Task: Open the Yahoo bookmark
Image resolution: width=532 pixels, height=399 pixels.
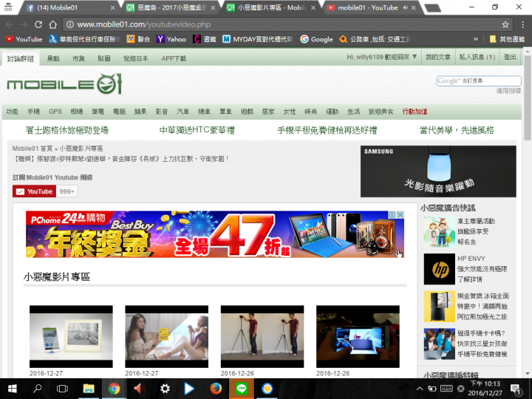Action: [x=171, y=39]
